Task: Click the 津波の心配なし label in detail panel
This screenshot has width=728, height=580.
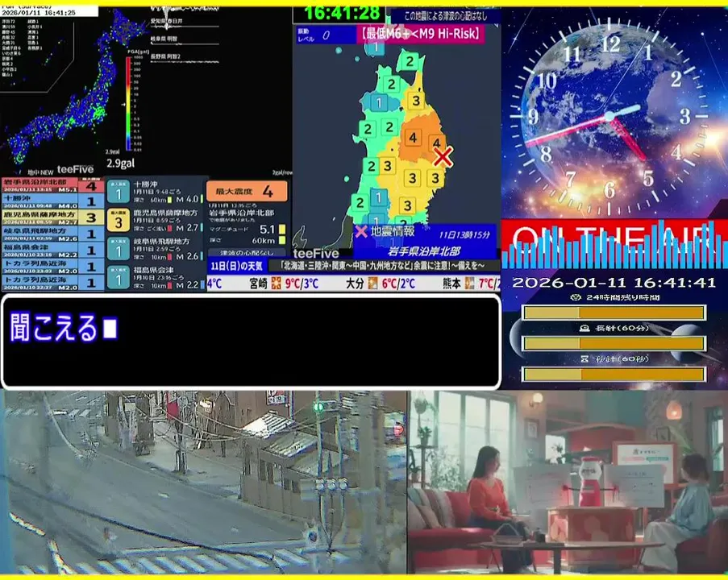Action: 247,253
